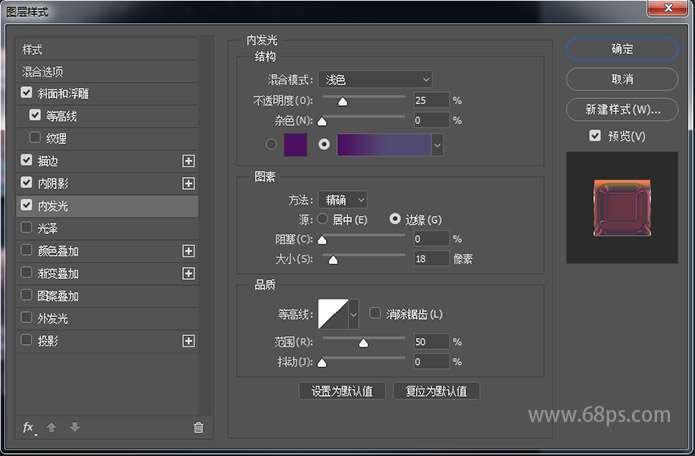
Task: Add another stroke effect with plus icon
Action: point(187,160)
